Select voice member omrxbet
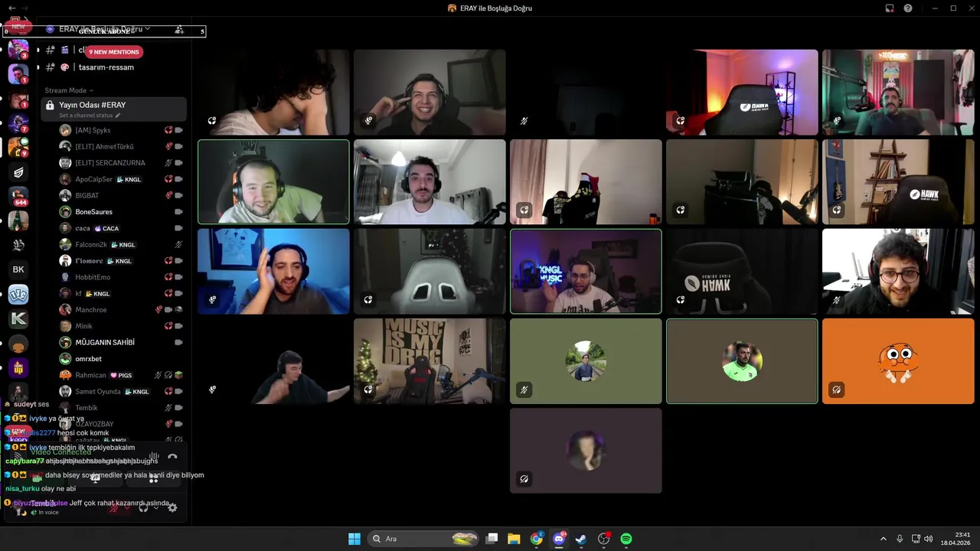This screenshot has height=551, width=980. point(121,359)
